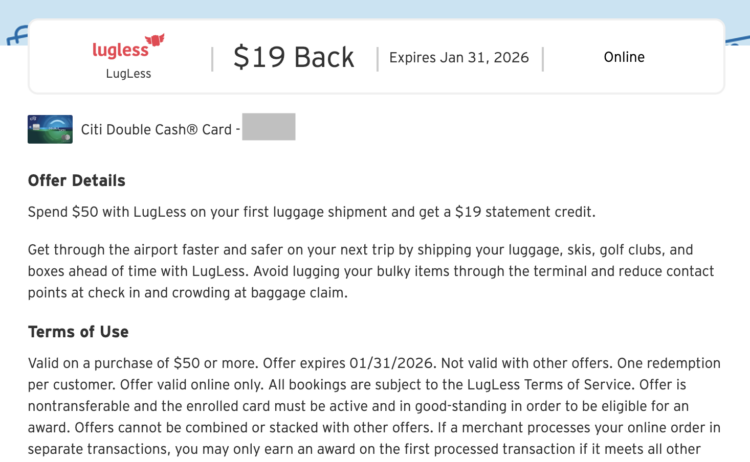This screenshot has height=462, width=750.
Task: Click the grayed-out card number box
Action: [268, 128]
